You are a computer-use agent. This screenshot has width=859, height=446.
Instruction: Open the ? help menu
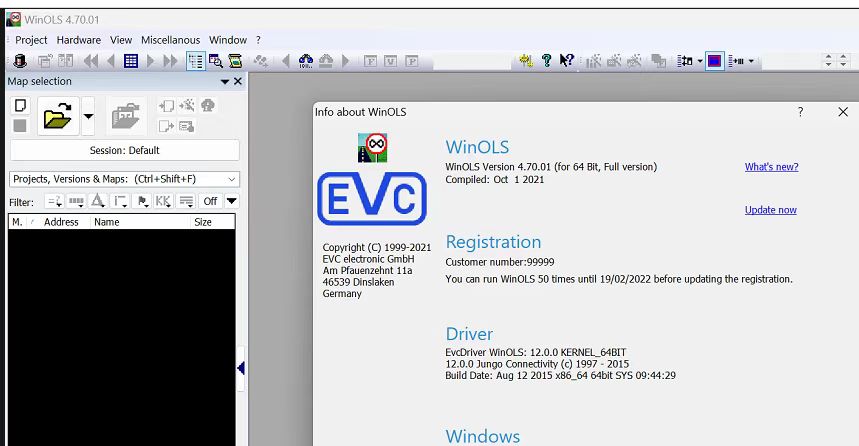259,40
